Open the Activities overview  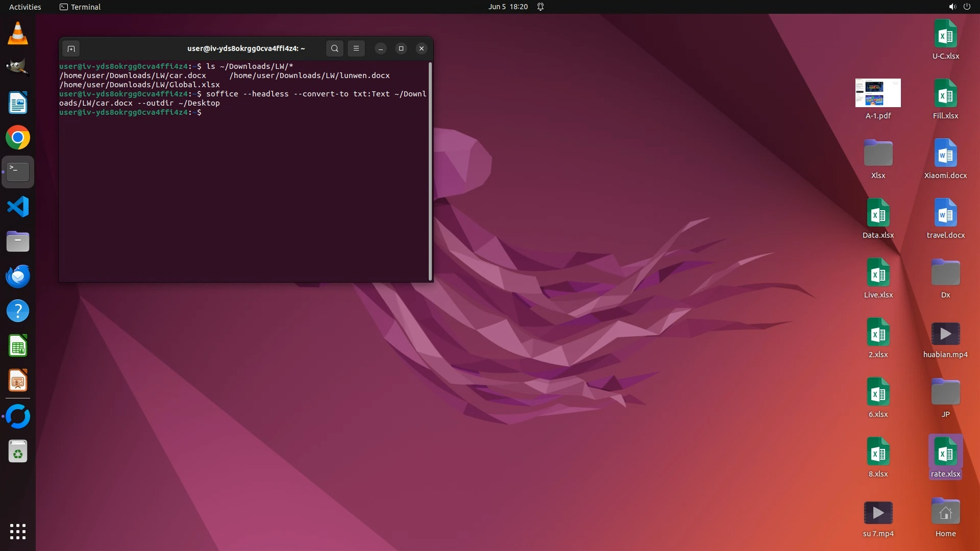point(25,7)
